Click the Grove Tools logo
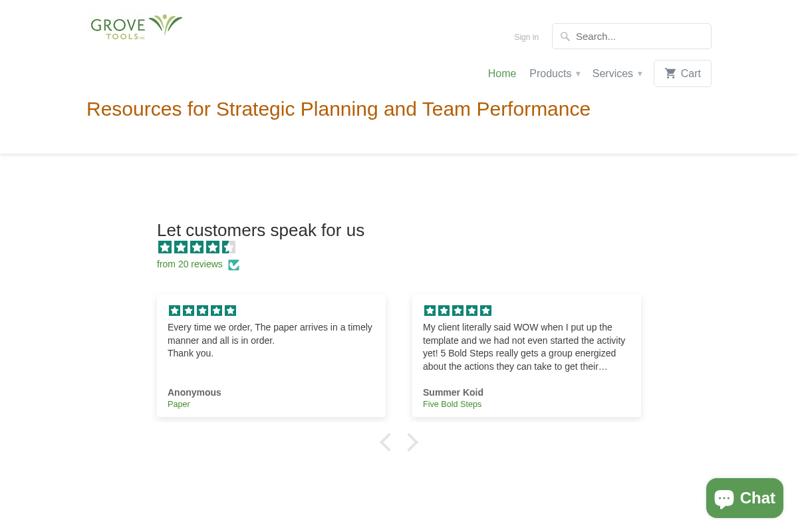This screenshot has width=798, height=532. coord(136,27)
